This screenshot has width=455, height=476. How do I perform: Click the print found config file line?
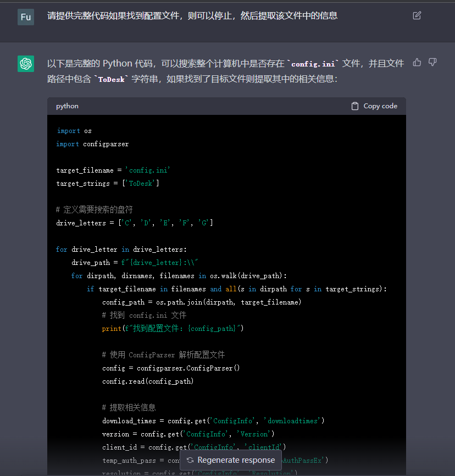pyautogui.click(x=172, y=328)
